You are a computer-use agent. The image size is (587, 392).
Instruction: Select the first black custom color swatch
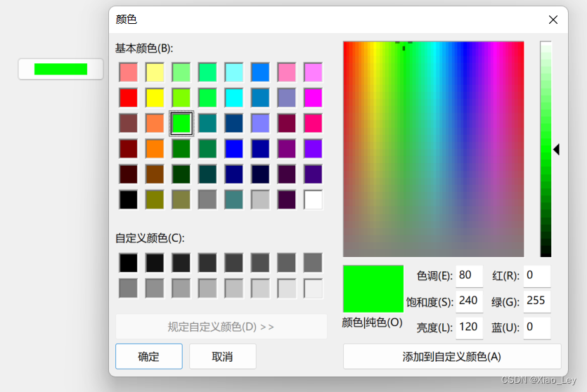point(129,263)
